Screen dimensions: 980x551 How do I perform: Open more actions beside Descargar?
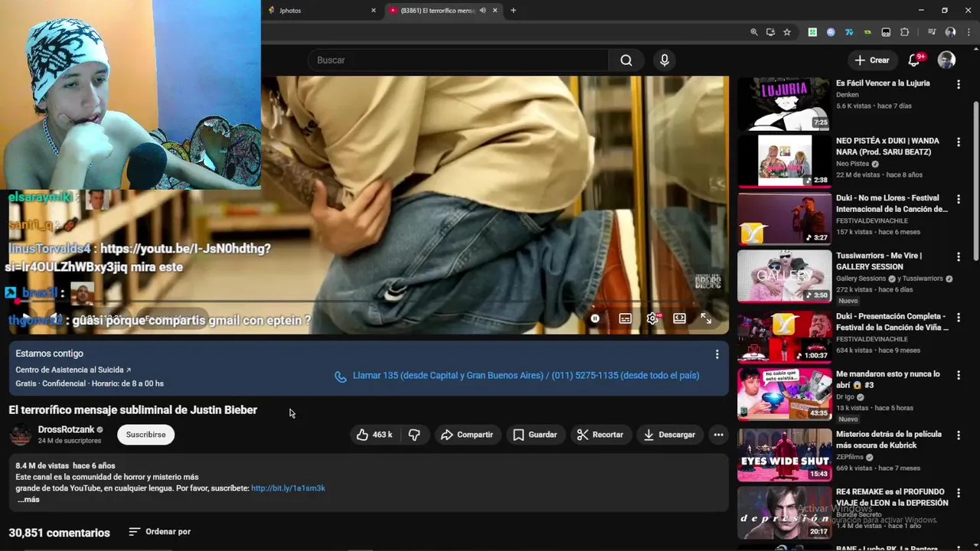718,435
